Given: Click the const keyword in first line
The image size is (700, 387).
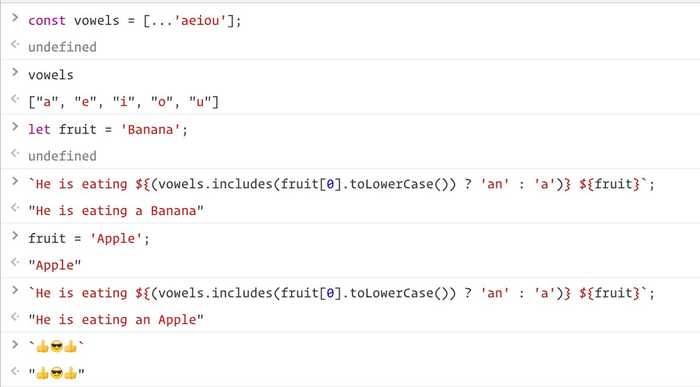Looking at the screenshot, I should point(47,21).
